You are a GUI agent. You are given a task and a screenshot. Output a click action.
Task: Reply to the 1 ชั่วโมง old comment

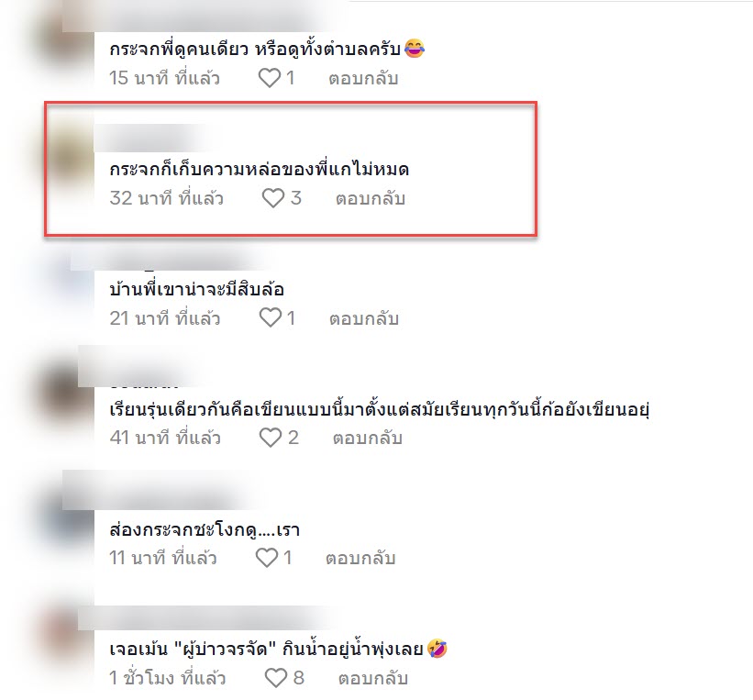pyautogui.click(x=373, y=678)
